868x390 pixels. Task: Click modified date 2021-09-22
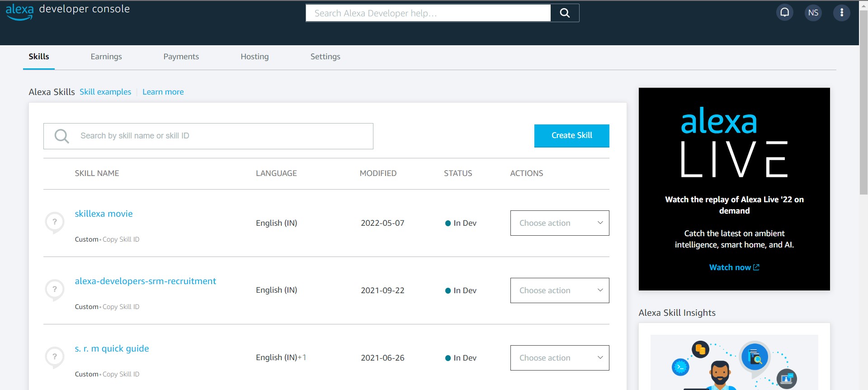[x=382, y=290]
